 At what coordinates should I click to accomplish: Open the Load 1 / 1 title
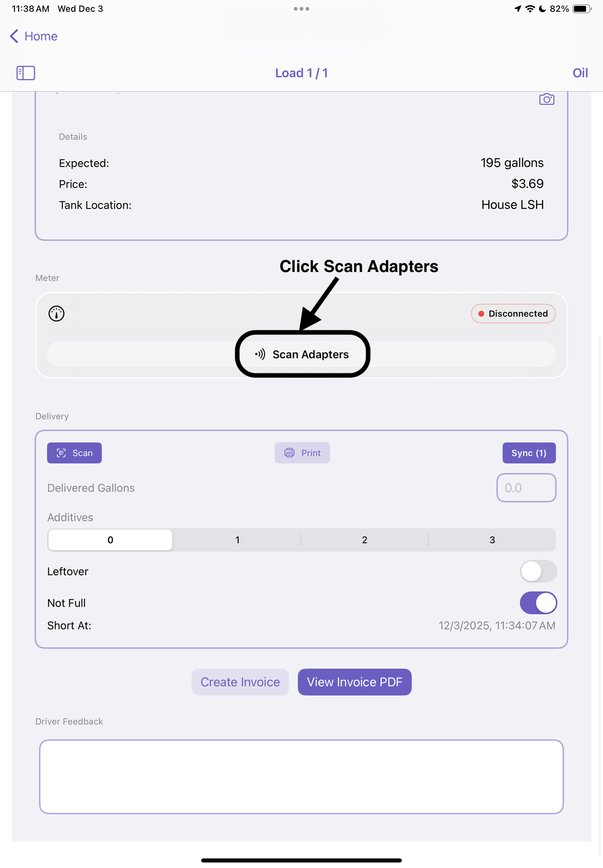[x=301, y=73]
